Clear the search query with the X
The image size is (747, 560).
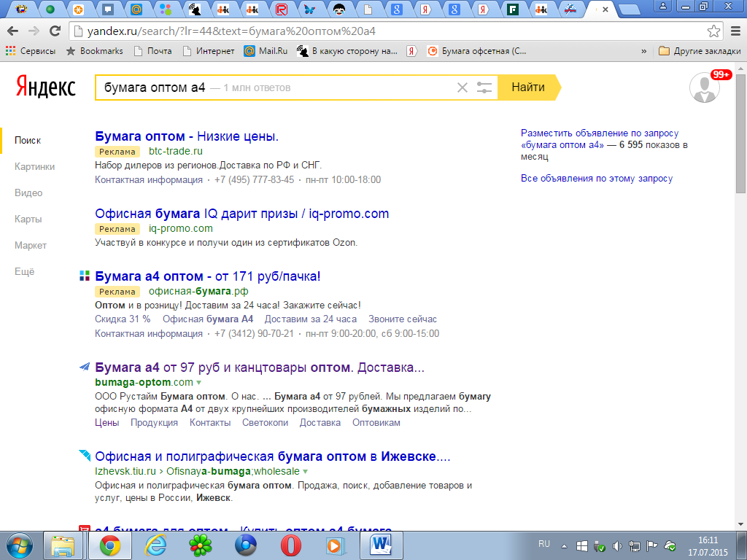pyautogui.click(x=462, y=87)
